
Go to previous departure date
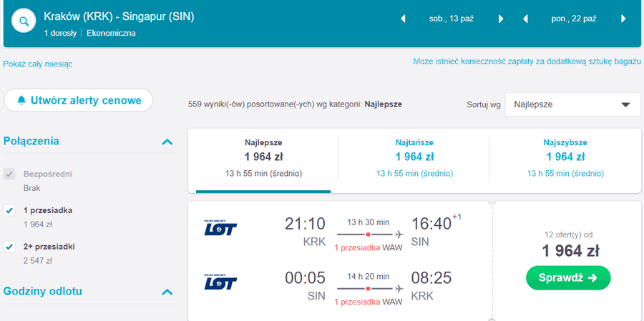click(x=403, y=19)
